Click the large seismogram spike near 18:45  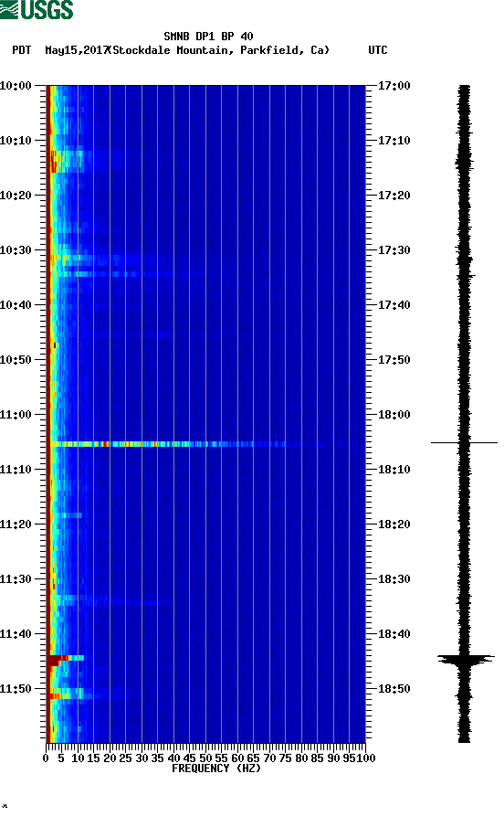pos(465,660)
